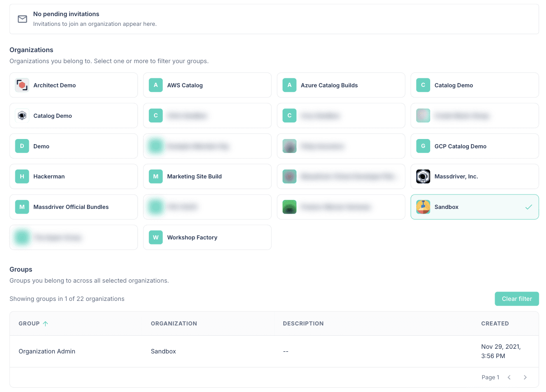546x392 pixels.
Task: Click the "No pending invitations" heading
Action: [66, 14]
